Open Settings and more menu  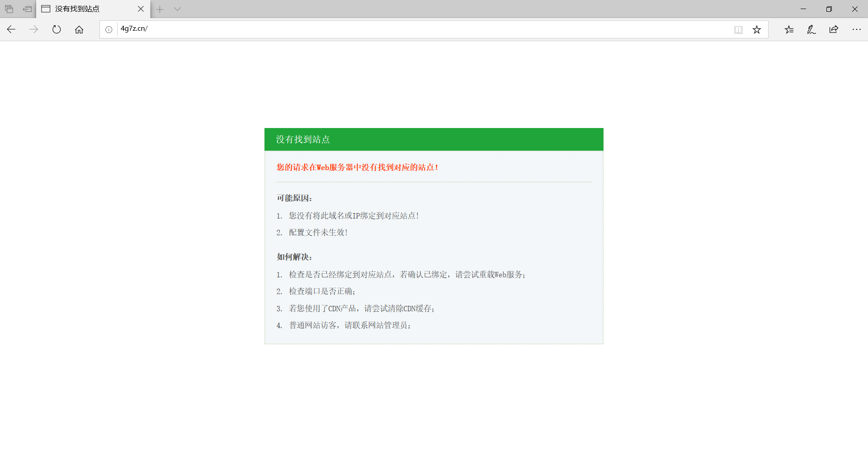pyautogui.click(x=857, y=30)
